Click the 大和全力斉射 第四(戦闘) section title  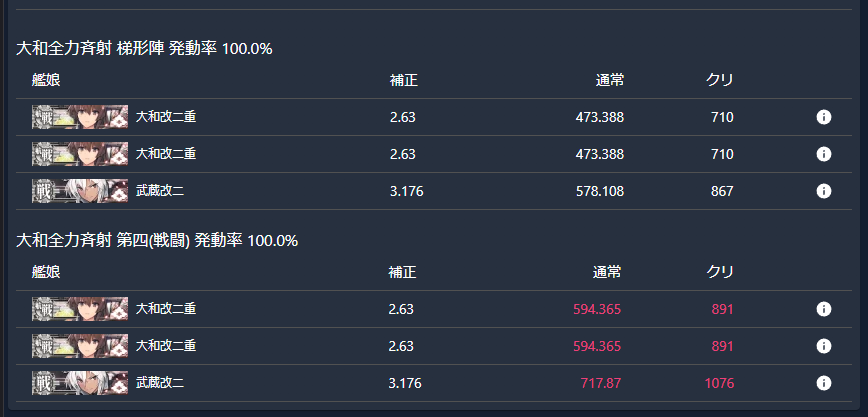157,240
